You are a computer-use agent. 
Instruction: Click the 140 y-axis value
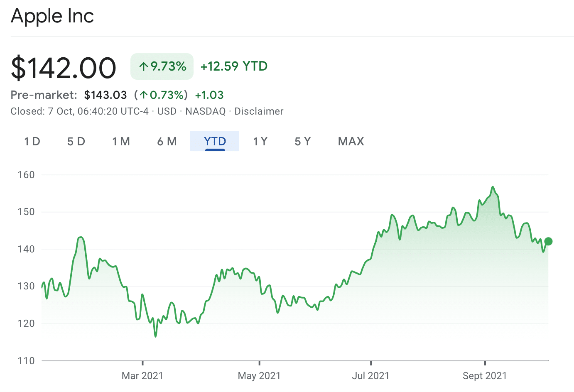point(26,249)
